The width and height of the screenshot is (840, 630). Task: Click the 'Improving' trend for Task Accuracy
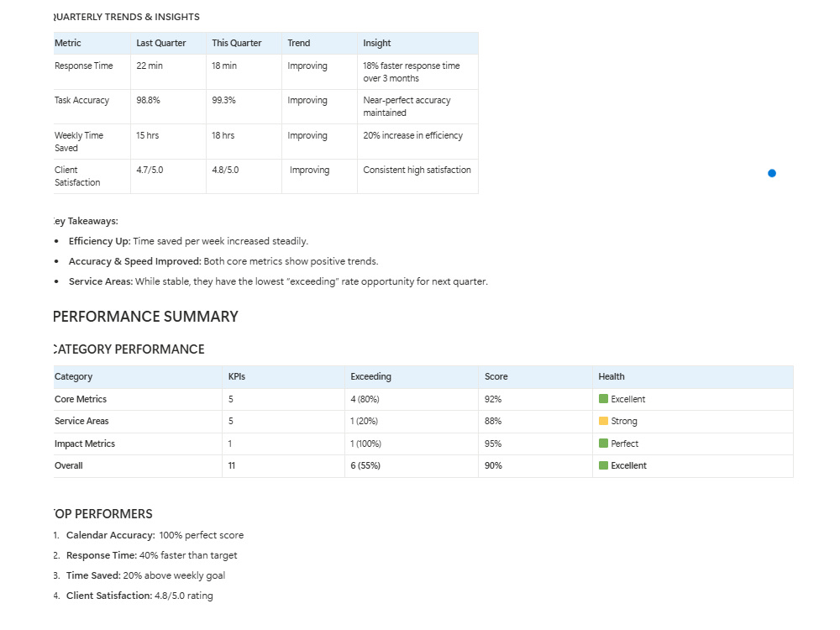[x=307, y=100]
